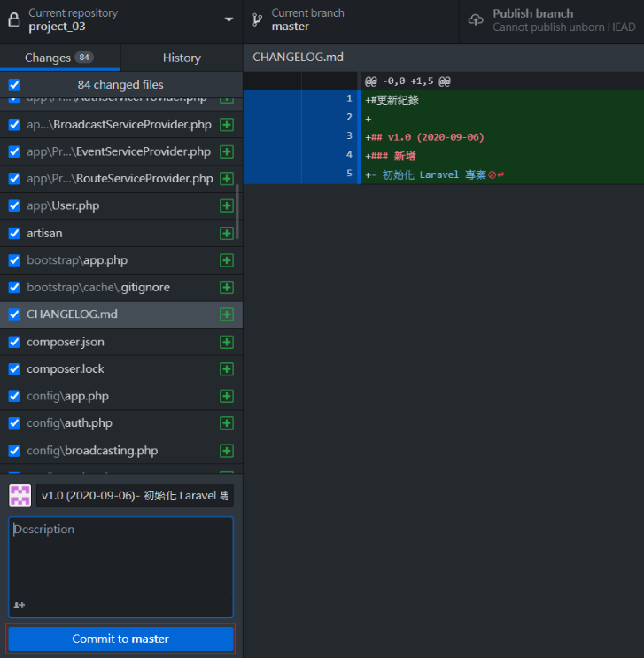Select the config\auth.php file row
The image size is (644, 658).
[x=121, y=423]
